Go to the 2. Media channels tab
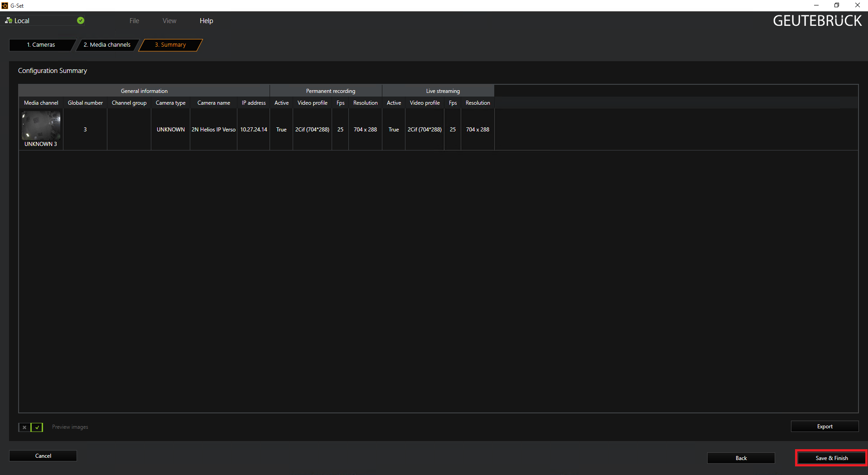Viewport: 868px width, 475px height. (x=107, y=45)
